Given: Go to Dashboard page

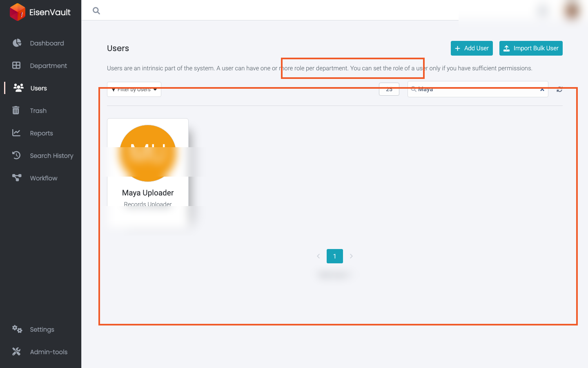Looking at the screenshot, I should pos(47,43).
